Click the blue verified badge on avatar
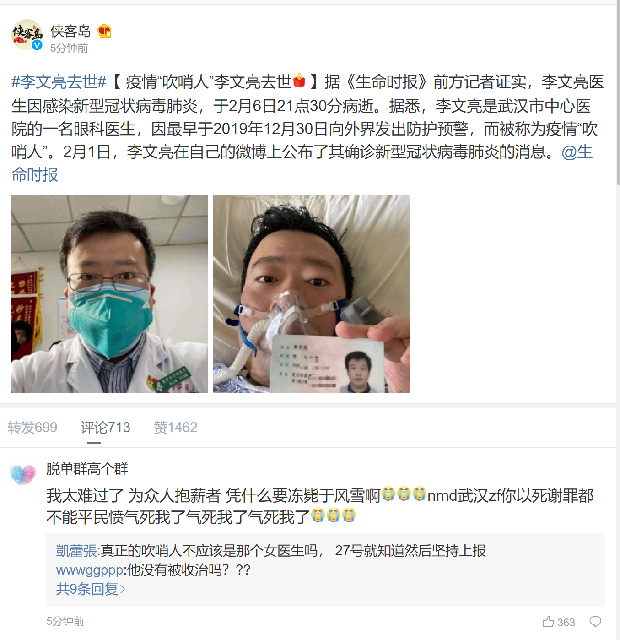The height and width of the screenshot is (640, 620). 38,45
